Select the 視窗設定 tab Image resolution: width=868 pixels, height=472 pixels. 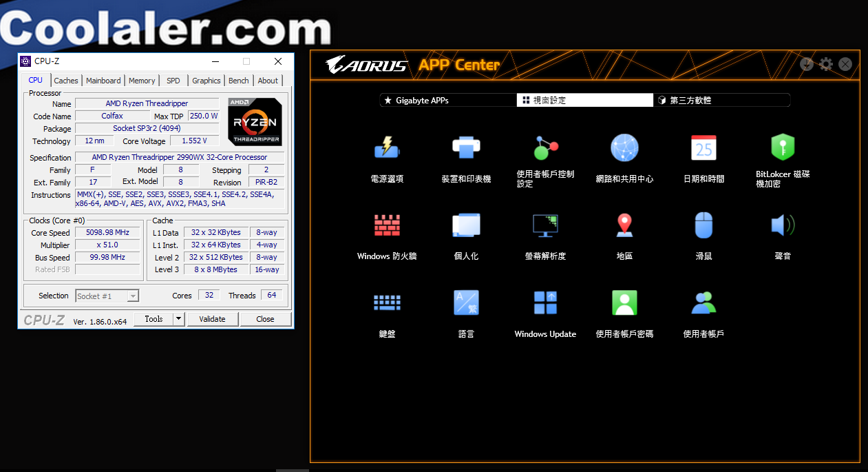click(x=584, y=101)
